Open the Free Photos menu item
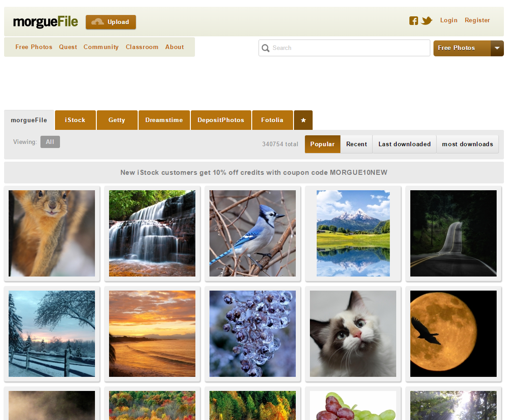Image resolution: width=508 pixels, height=420 pixels. (x=34, y=47)
